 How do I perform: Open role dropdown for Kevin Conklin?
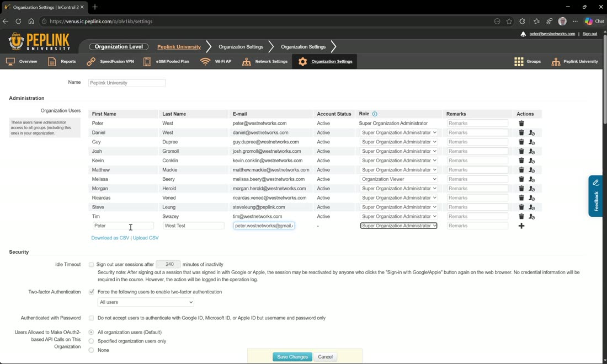(x=399, y=160)
